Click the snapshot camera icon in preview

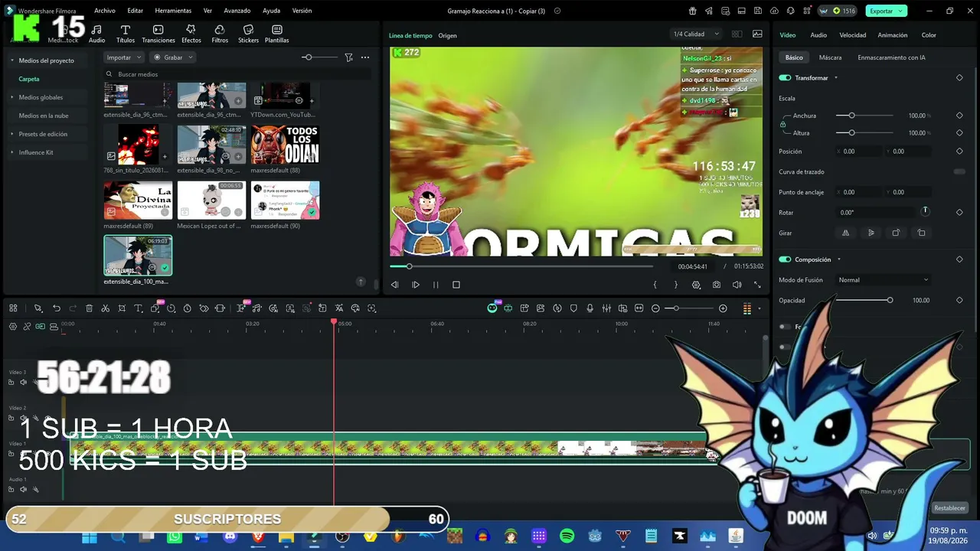717,285
